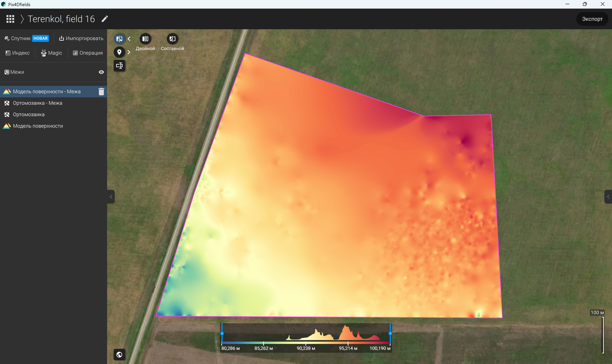Click the right histogram range handle
The image size is (612, 364).
390,333
